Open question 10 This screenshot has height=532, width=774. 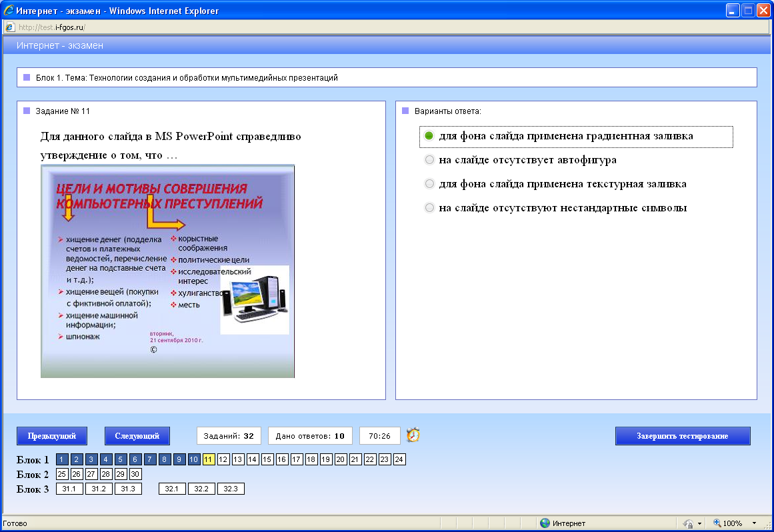193,459
